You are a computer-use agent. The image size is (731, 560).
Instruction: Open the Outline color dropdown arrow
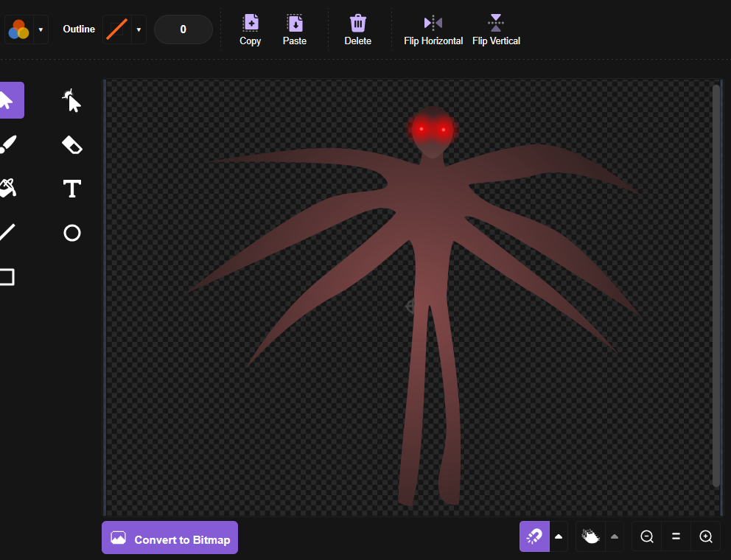click(139, 29)
